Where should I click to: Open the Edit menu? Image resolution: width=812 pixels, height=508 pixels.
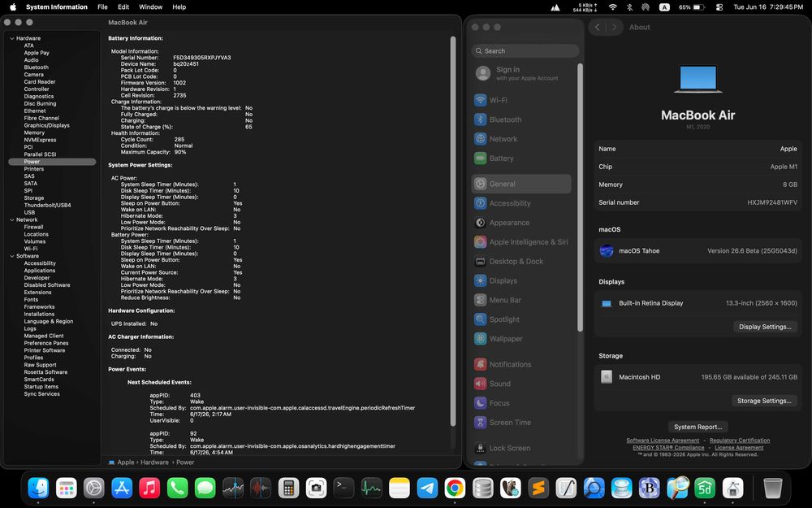click(123, 7)
